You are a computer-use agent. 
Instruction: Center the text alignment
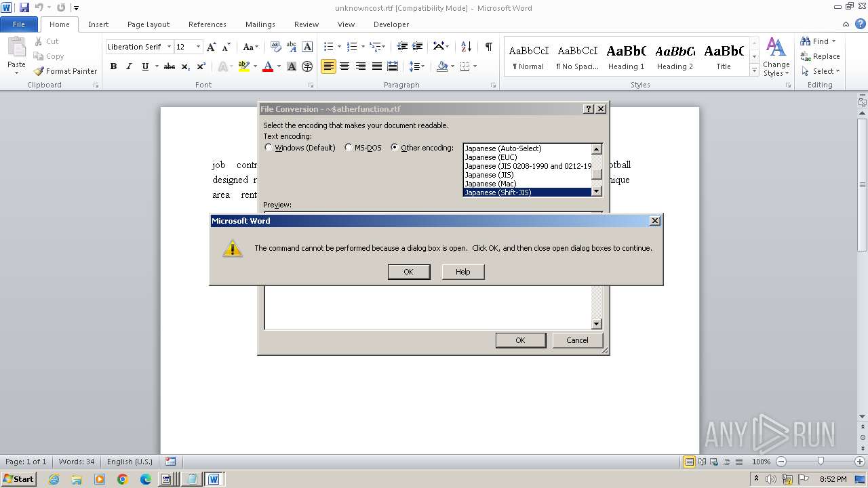click(x=344, y=66)
